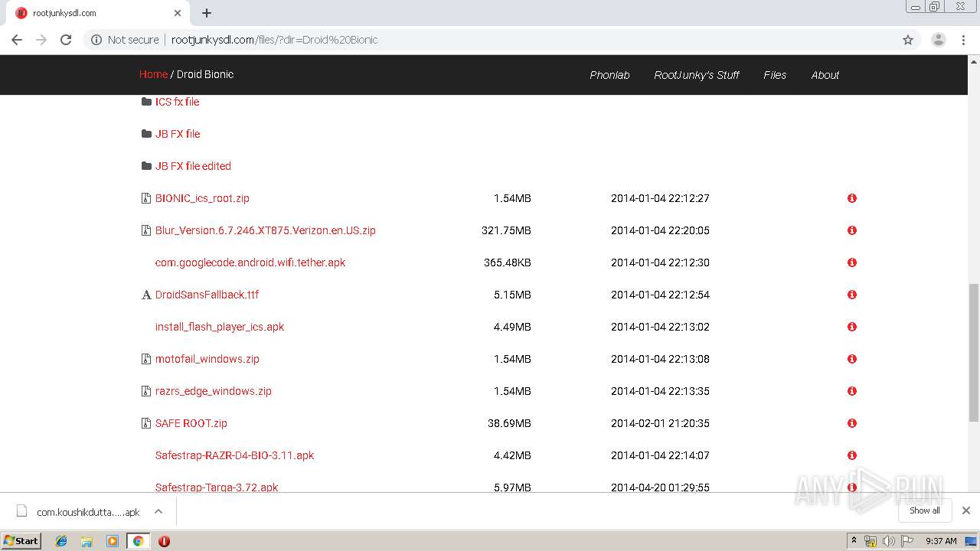Download com.googlecode.android.wifi.tether.apk
980x551 pixels.
tap(250, 262)
